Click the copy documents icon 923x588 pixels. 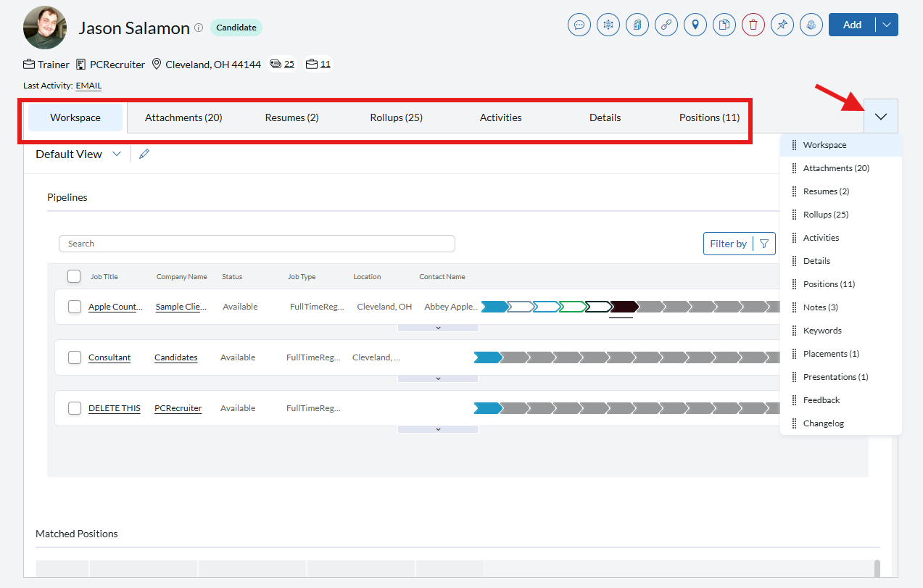[724, 25]
